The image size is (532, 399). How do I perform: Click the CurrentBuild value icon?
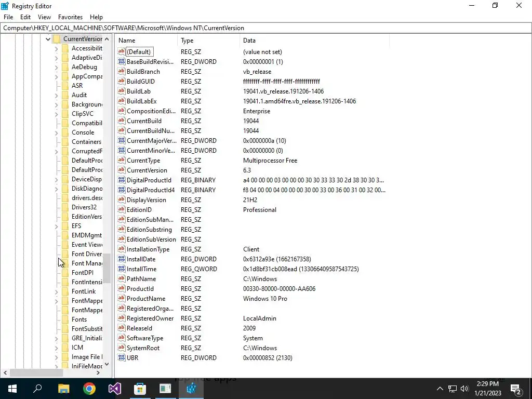click(122, 121)
